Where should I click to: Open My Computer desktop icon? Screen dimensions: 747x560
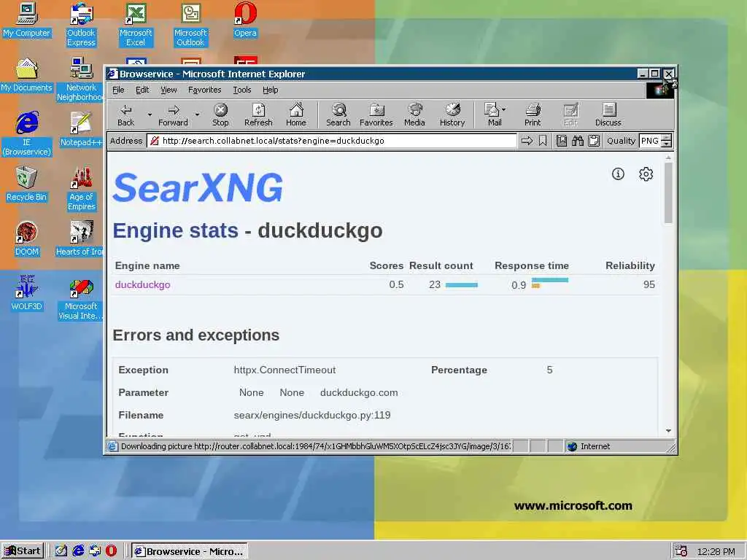click(27, 20)
